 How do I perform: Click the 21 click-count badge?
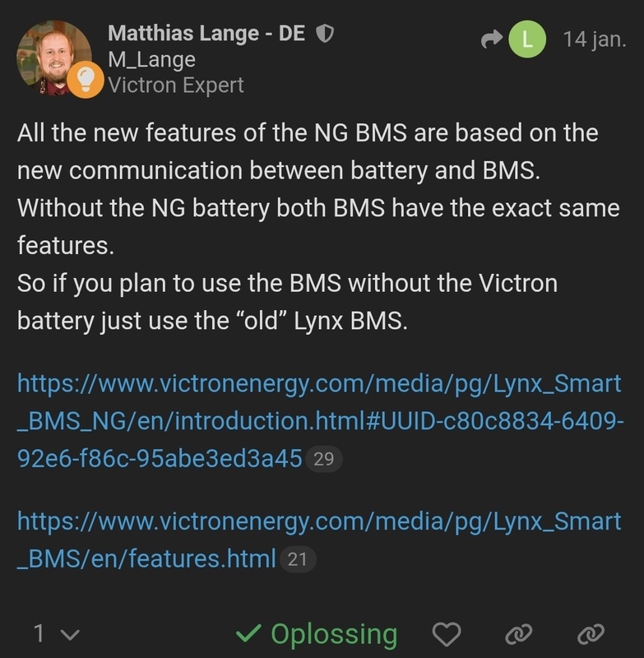[297, 560]
